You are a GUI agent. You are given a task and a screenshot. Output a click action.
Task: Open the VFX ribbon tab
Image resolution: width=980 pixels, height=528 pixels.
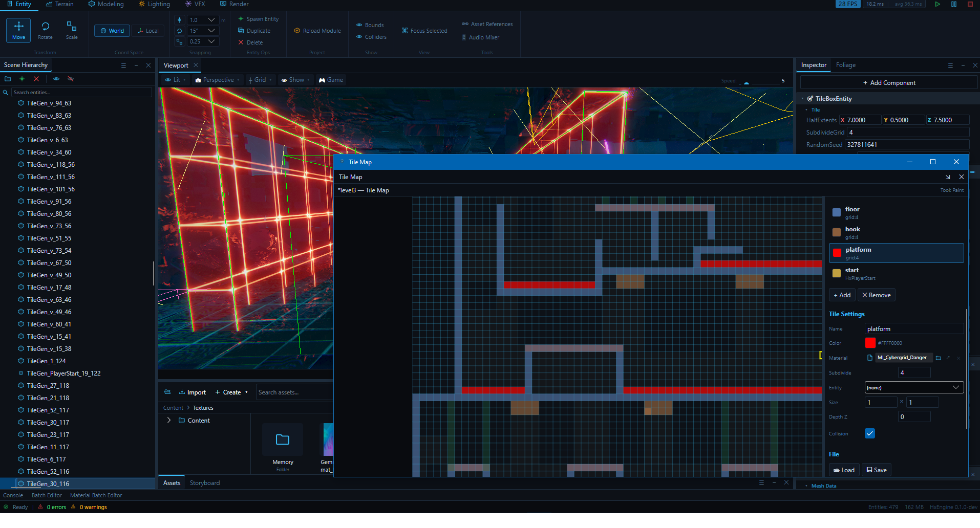click(x=195, y=4)
